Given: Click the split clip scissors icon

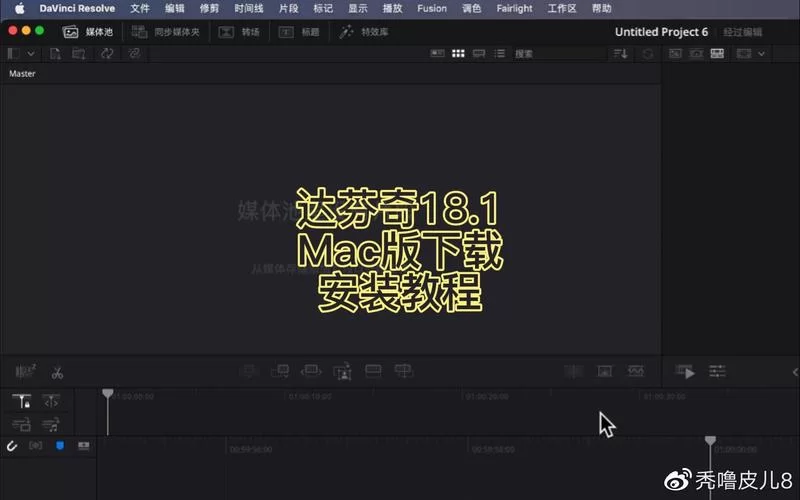Looking at the screenshot, I should (x=57, y=373).
